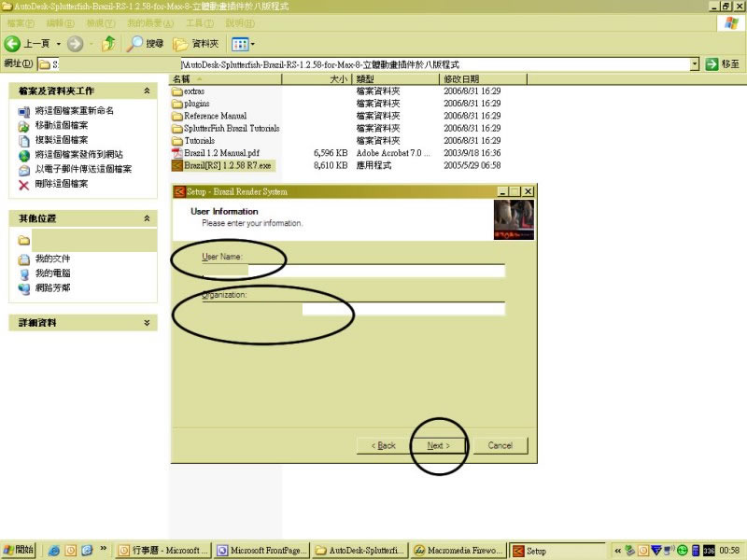Open the 檔案(F) menu
The height and width of the screenshot is (560, 747).
21,22
